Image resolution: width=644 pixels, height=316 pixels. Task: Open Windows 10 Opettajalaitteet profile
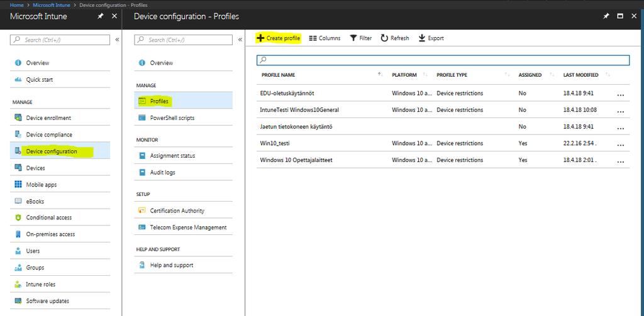pos(296,160)
